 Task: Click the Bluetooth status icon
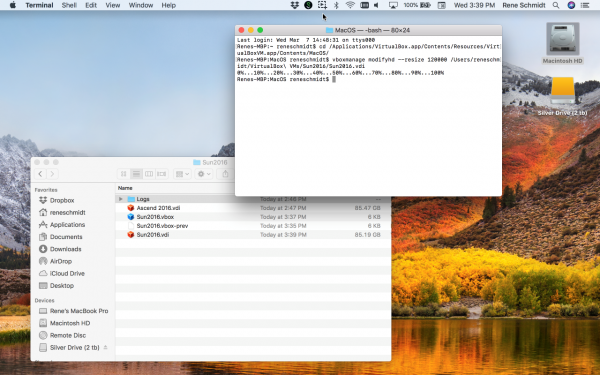tap(336, 5)
